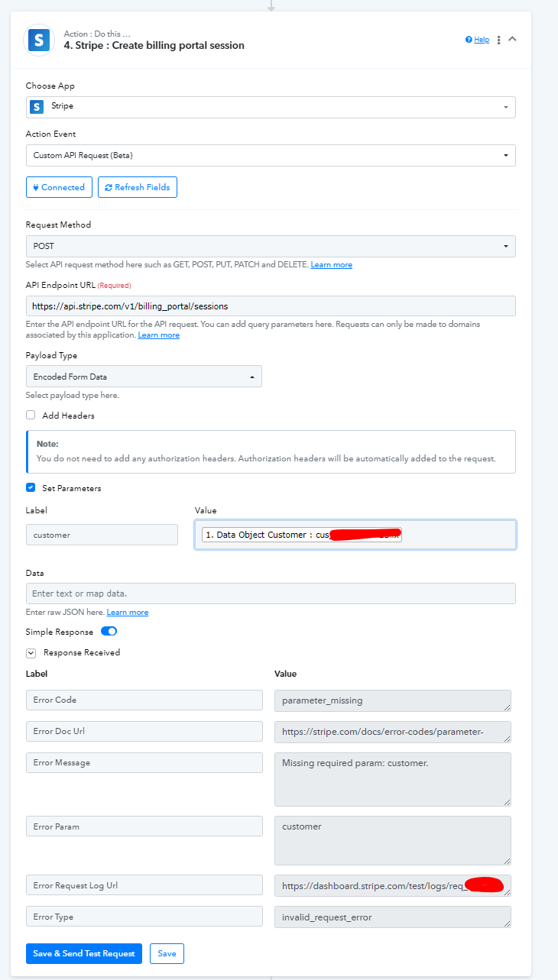This screenshot has height=980, width=558.
Task: Click the plug icon on Connected button
Action: (x=36, y=187)
